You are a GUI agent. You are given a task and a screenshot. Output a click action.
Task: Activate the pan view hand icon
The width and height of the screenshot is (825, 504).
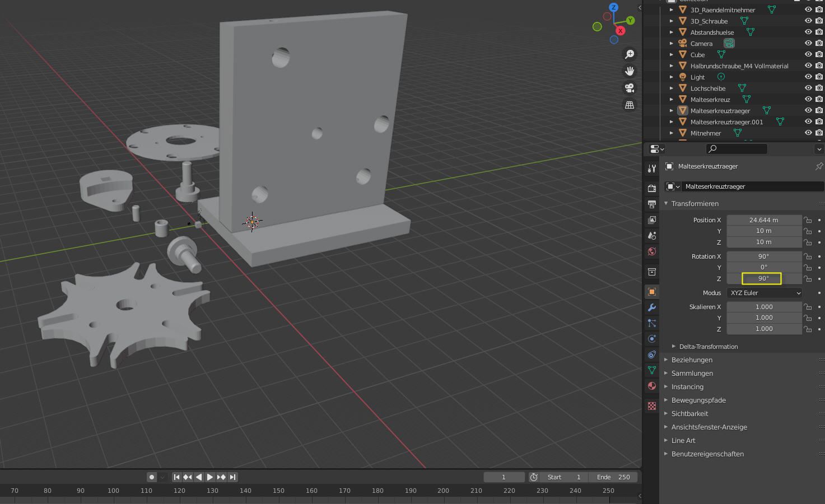tap(630, 71)
